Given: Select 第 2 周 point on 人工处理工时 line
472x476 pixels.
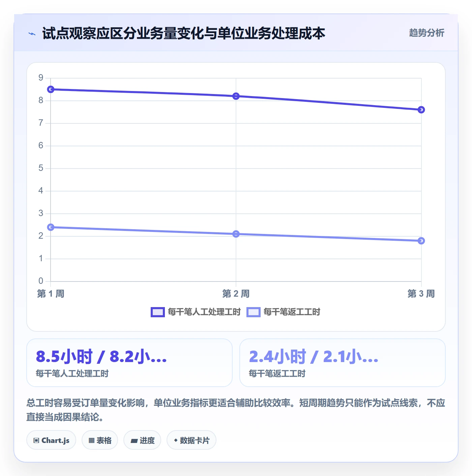Looking at the screenshot, I should [x=236, y=96].
